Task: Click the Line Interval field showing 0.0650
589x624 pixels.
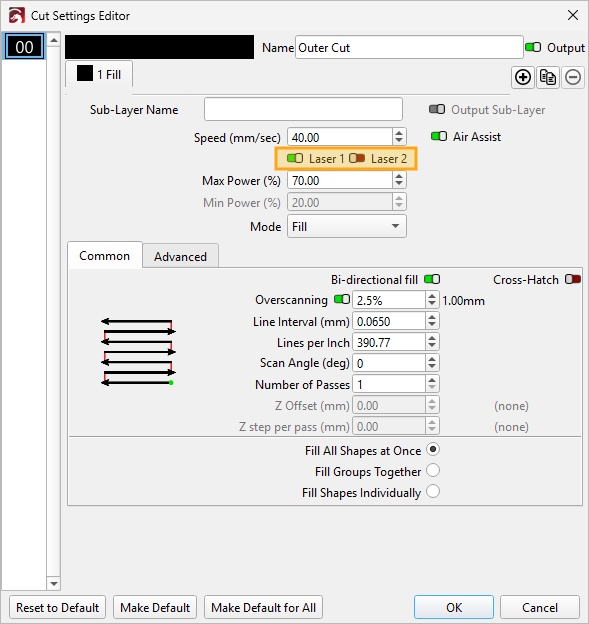Action: 389,321
